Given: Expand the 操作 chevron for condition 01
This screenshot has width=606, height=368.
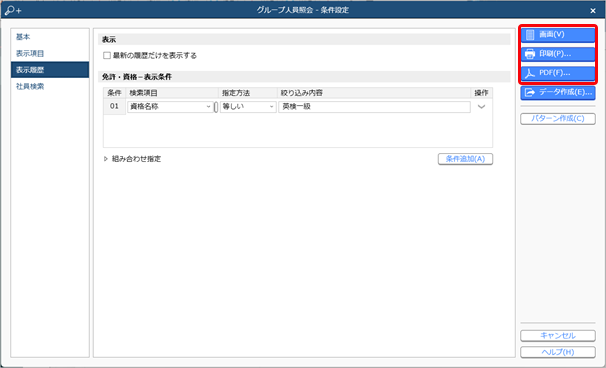Looking at the screenshot, I should 481,107.
